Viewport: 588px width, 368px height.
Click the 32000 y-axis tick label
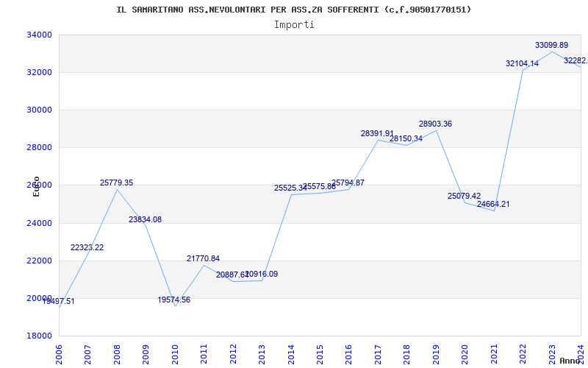(39, 72)
